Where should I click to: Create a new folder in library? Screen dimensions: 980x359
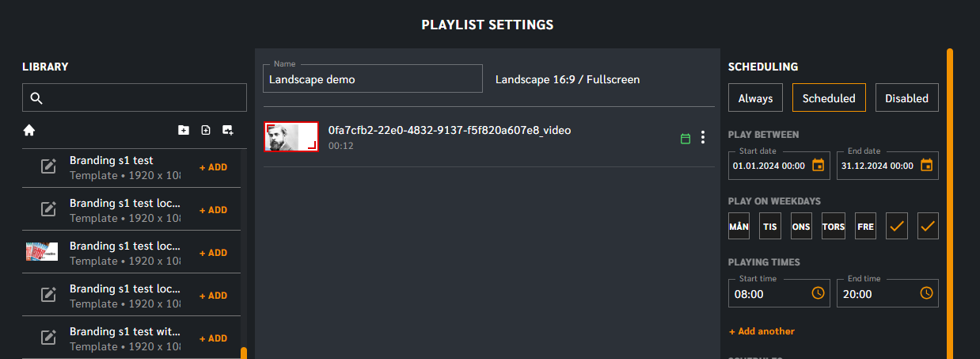[184, 130]
